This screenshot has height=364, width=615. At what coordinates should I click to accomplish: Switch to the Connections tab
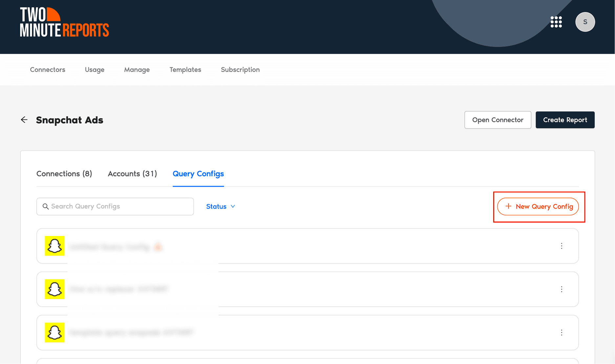[x=64, y=174]
